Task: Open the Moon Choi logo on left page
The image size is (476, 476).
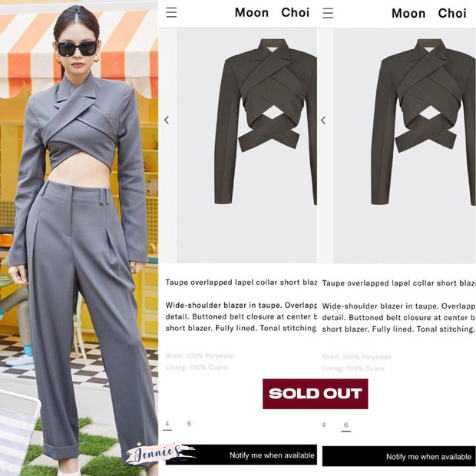Action: click(x=272, y=12)
